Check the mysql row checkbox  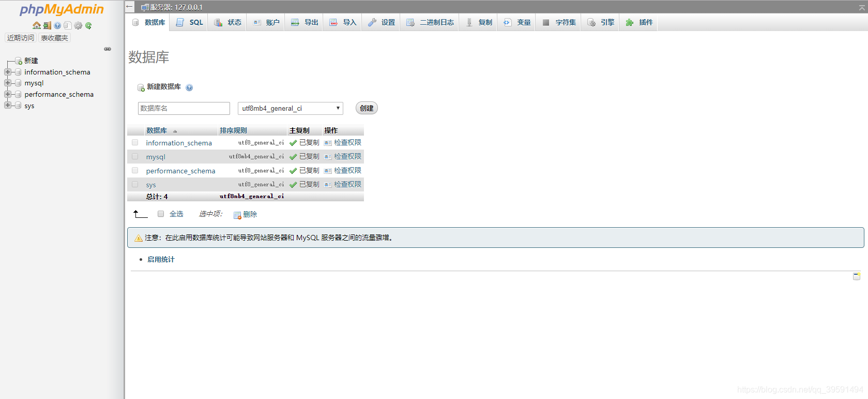pyautogui.click(x=135, y=156)
